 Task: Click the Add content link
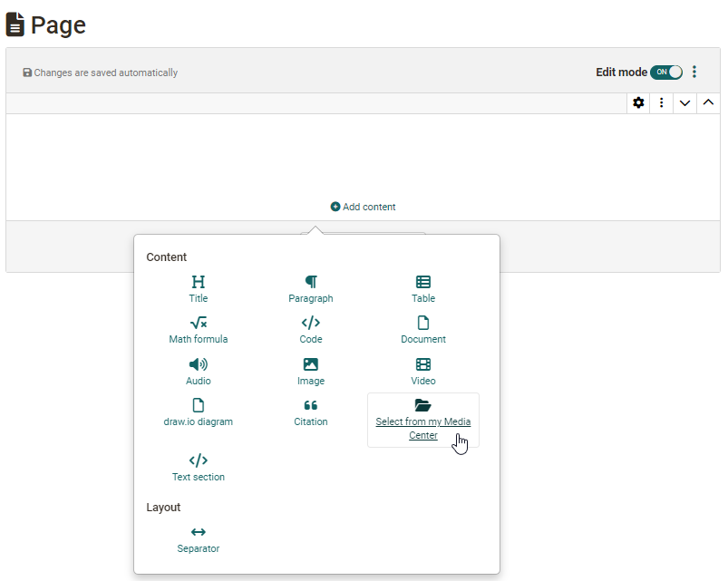(363, 207)
